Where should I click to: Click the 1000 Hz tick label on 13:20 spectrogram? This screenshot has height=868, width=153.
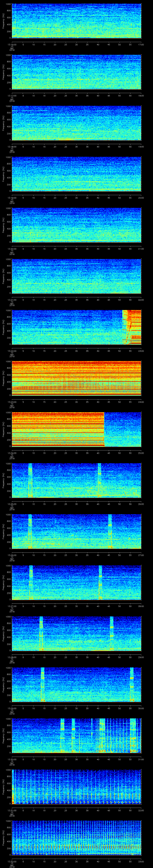8,208
